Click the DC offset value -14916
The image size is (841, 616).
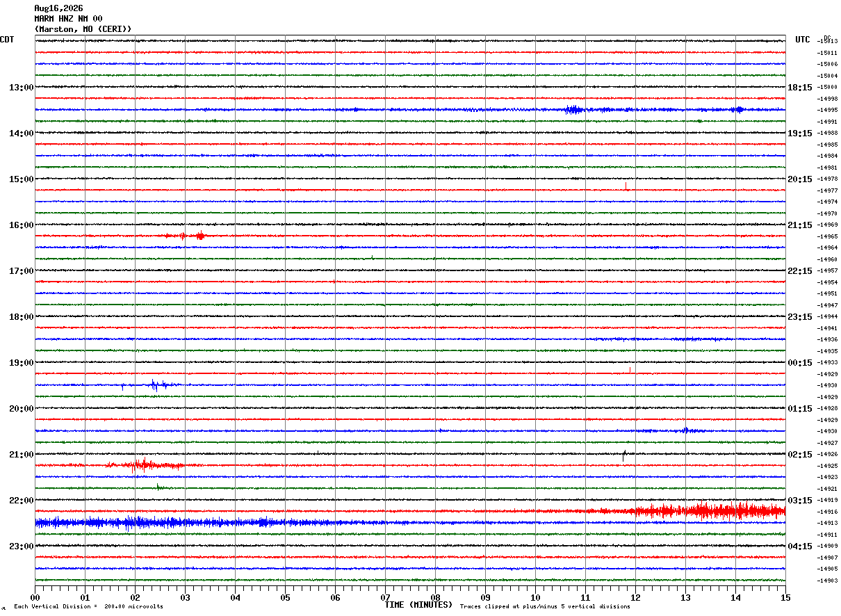[827, 512]
